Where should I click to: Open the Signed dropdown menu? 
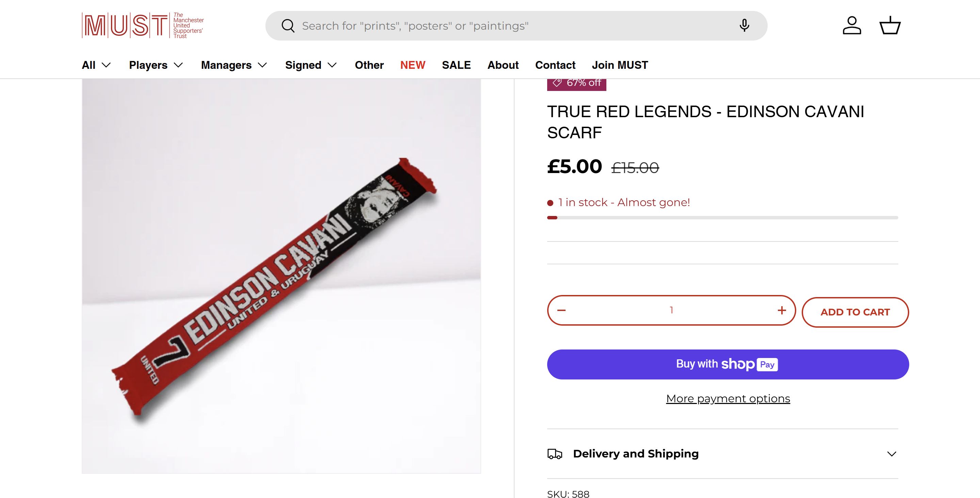[311, 65]
